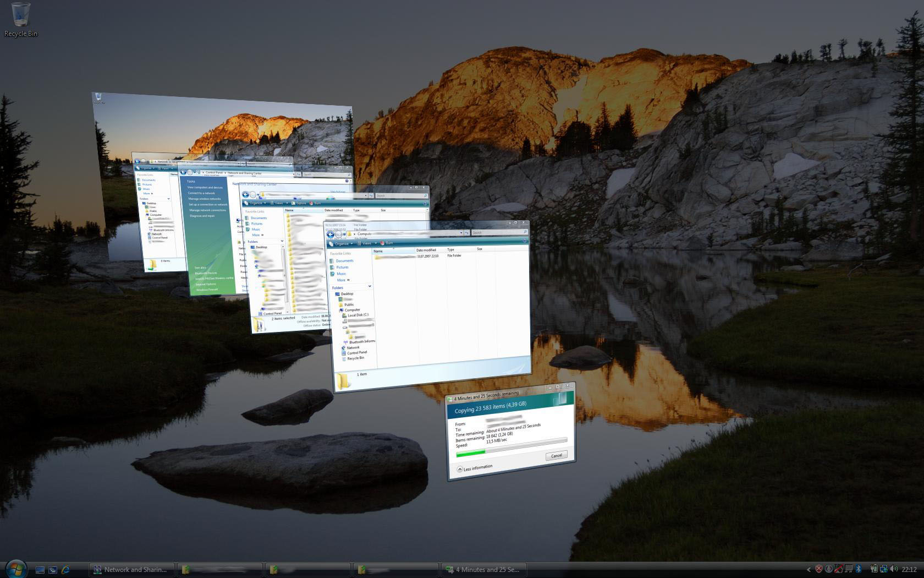924x578 pixels.
Task: Sort by Type column in front Computer window
Action: pyautogui.click(x=461, y=249)
